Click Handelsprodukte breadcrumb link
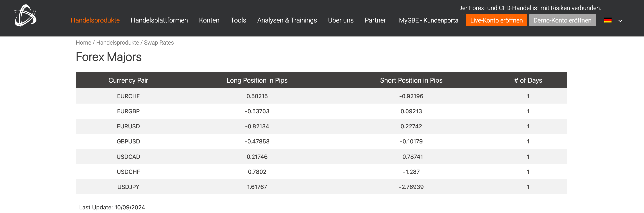This screenshot has width=644, height=213. [x=118, y=43]
